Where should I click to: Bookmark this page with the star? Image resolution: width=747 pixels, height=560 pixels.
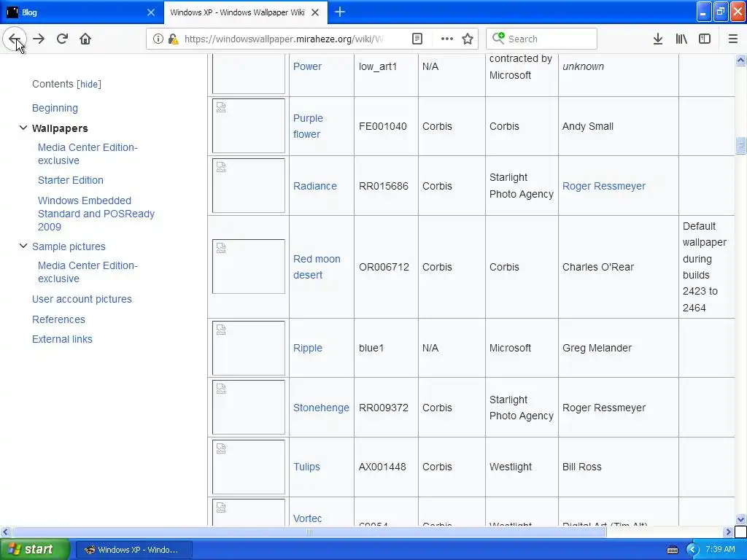click(468, 39)
